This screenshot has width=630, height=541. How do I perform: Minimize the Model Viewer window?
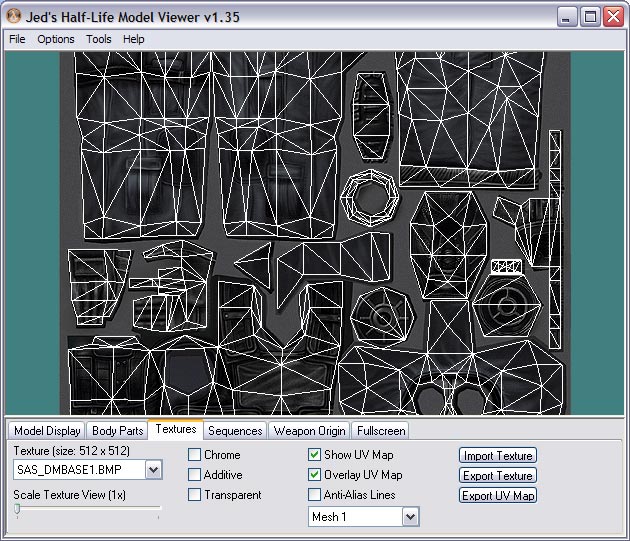568,16
